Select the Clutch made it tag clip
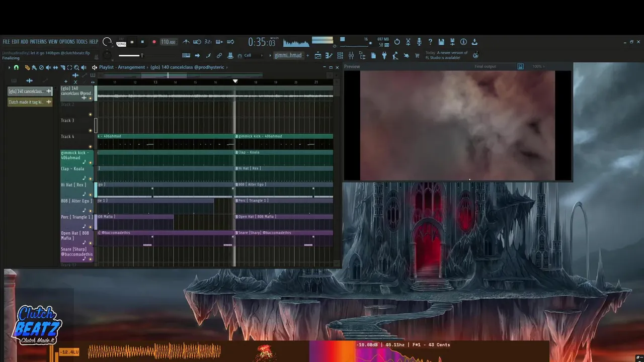The height and width of the screenshot is (362, 644). click(30, 102)
